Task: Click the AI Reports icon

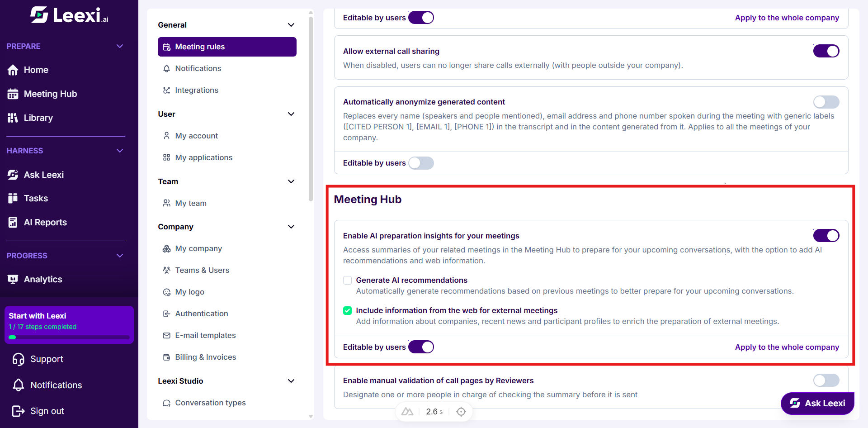Action: click(13, 222)
